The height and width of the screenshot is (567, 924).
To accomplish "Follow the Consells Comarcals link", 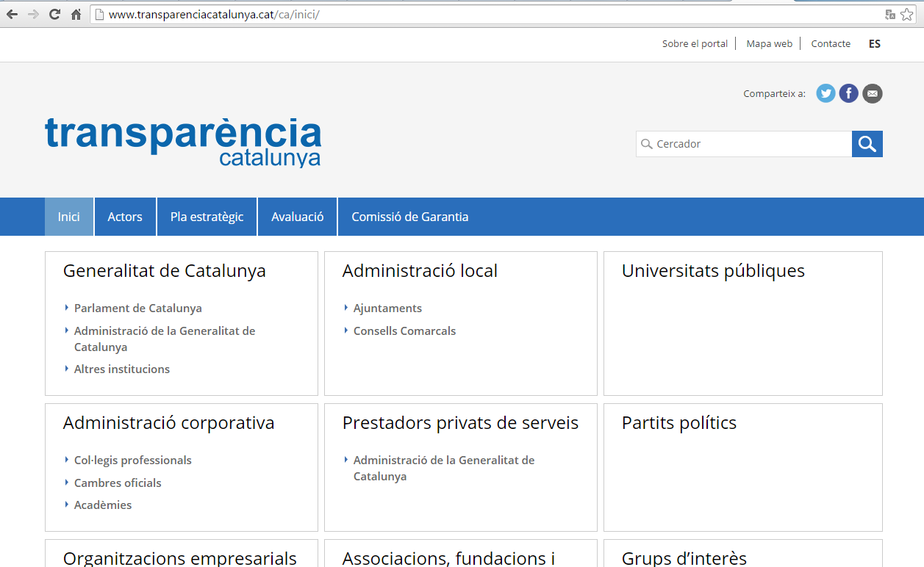I will (404, 331).
